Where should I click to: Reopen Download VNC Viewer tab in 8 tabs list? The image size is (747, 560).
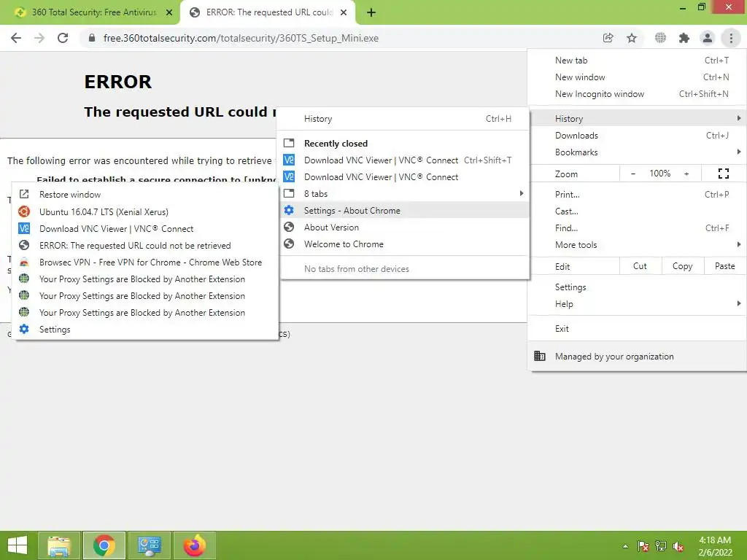coord(145,228)
